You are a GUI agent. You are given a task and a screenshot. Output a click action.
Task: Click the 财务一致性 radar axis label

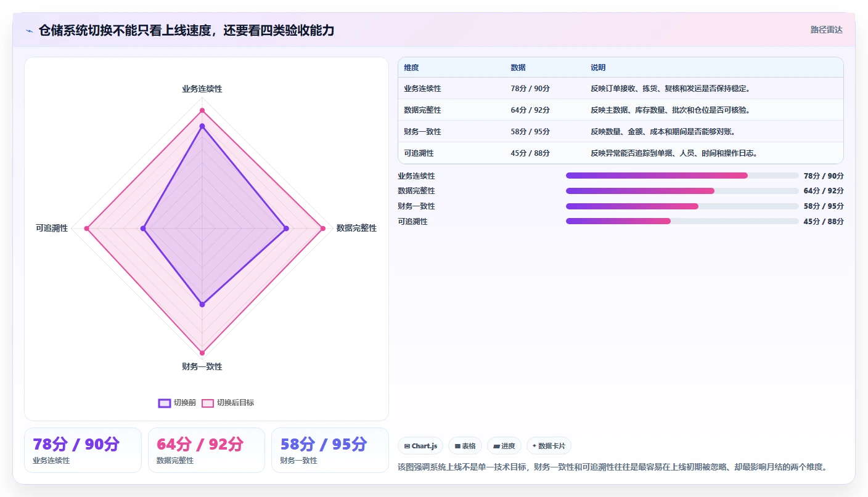point(202,367)
